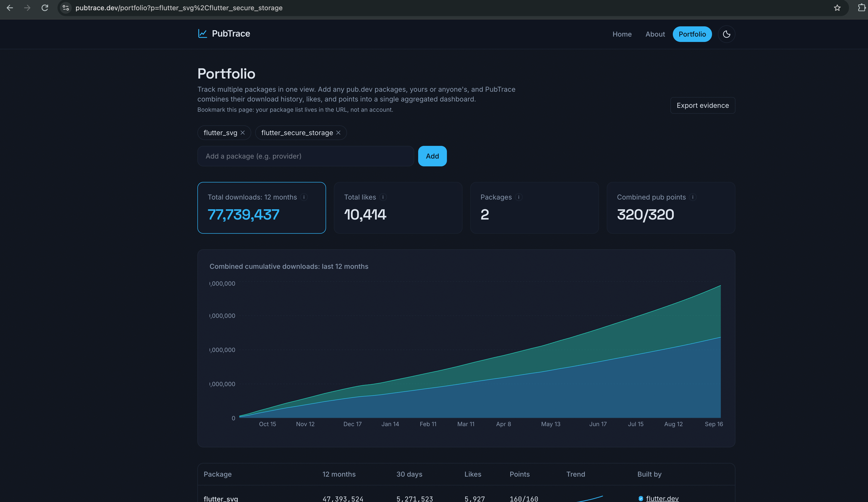Click the Combined cumulative downloads chart title
Image resolution: width=868 pixels, height=502 pixels.
pos(289,267)
